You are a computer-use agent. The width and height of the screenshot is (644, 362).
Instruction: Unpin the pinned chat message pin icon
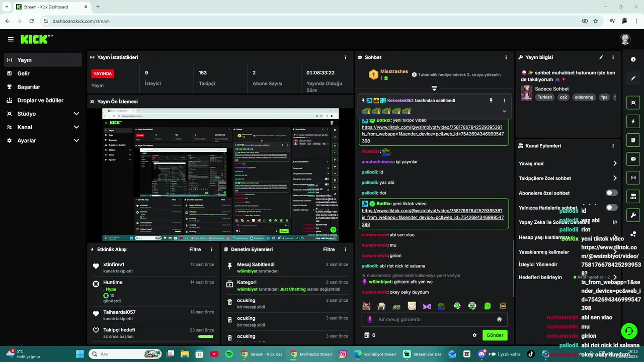[x=491, y=101]
